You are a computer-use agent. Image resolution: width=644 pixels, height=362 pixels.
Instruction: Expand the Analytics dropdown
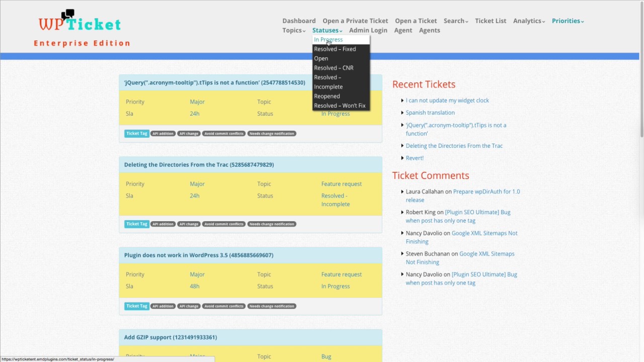tap(529, 21)
